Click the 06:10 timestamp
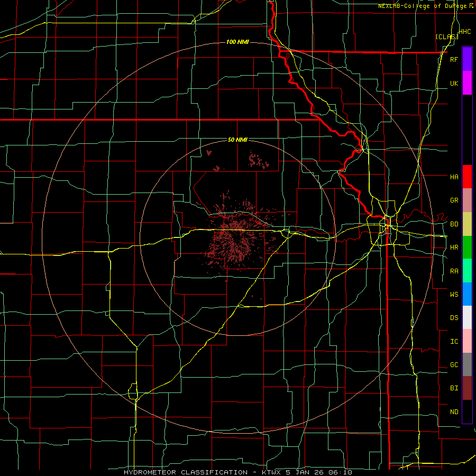This screenshot has height=476, width=476. point(339,472)
